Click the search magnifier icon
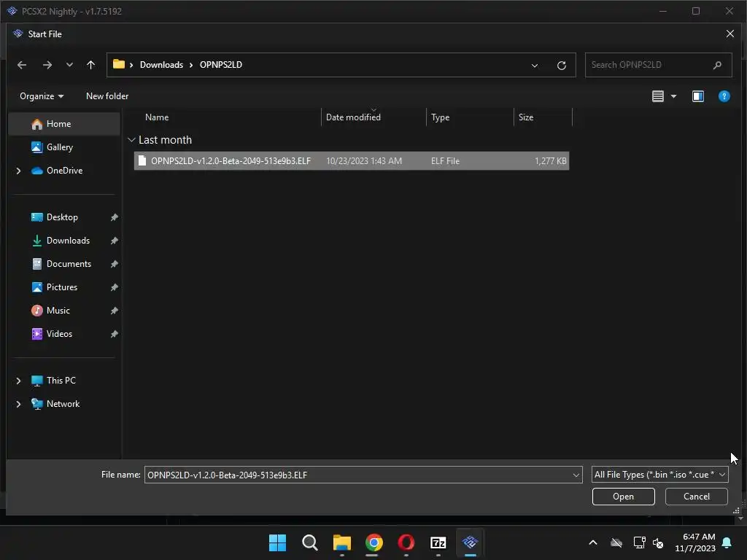The width and height of the screenshot is (747, 560). click(x=717, y=65)
